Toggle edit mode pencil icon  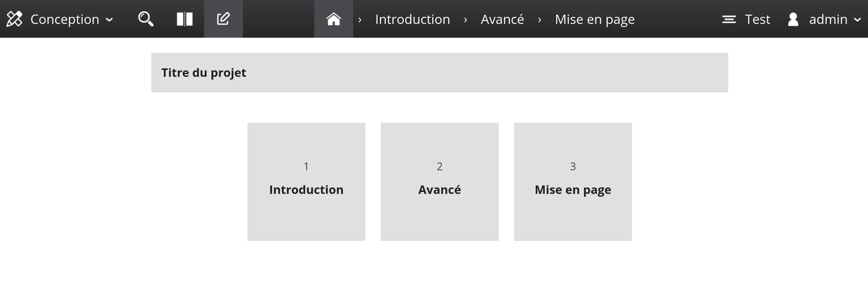(x=223, y=19)
